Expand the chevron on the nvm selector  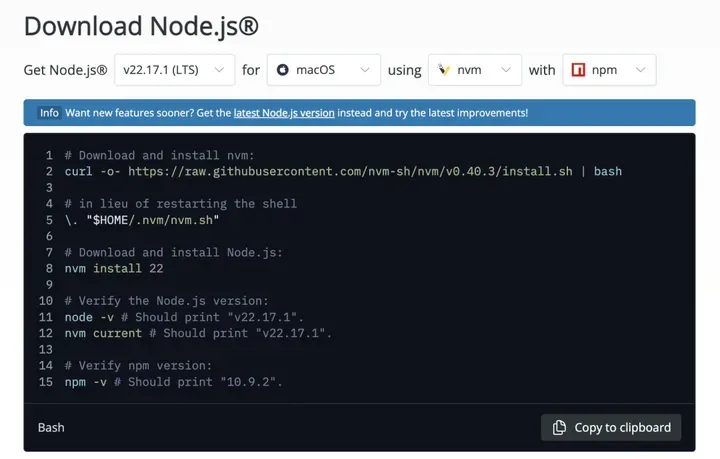point(506,70)
